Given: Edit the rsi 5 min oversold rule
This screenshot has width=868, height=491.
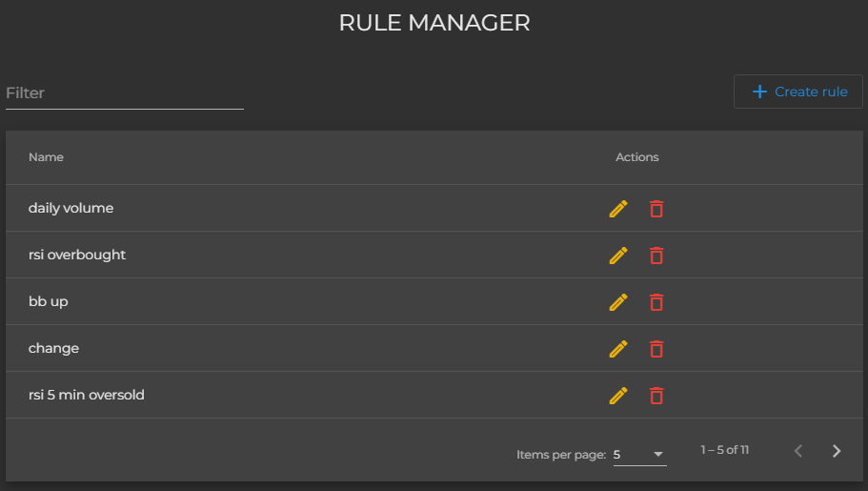Looking at the screenshot, I should [x=618, y=396].
